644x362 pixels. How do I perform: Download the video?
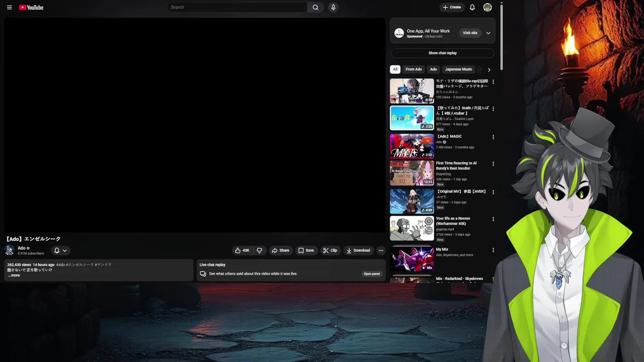(358, 250)
